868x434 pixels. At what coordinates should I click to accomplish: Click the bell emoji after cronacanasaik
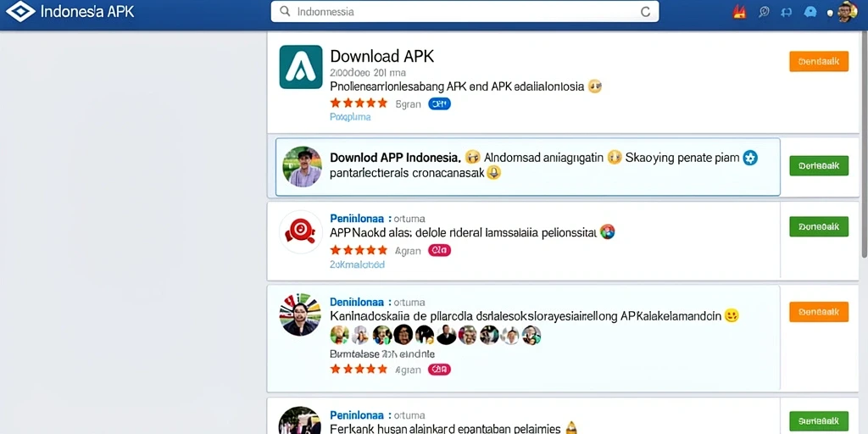(493, 173)
